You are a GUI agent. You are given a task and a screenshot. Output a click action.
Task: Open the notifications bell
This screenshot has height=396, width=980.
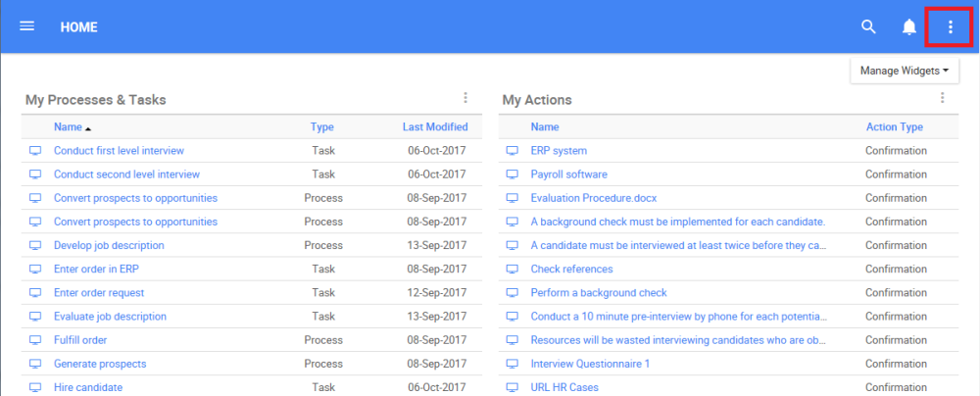(x=909, y=26)
